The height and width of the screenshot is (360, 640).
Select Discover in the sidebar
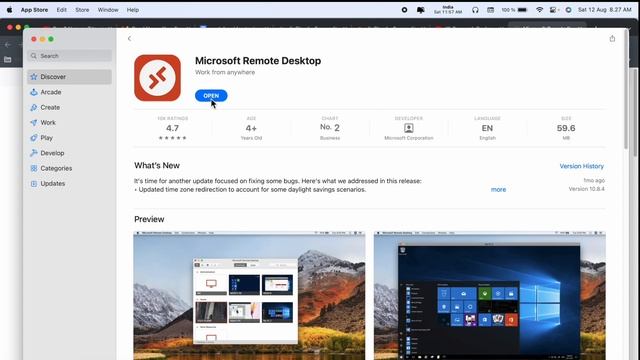[x=69, y=77]
